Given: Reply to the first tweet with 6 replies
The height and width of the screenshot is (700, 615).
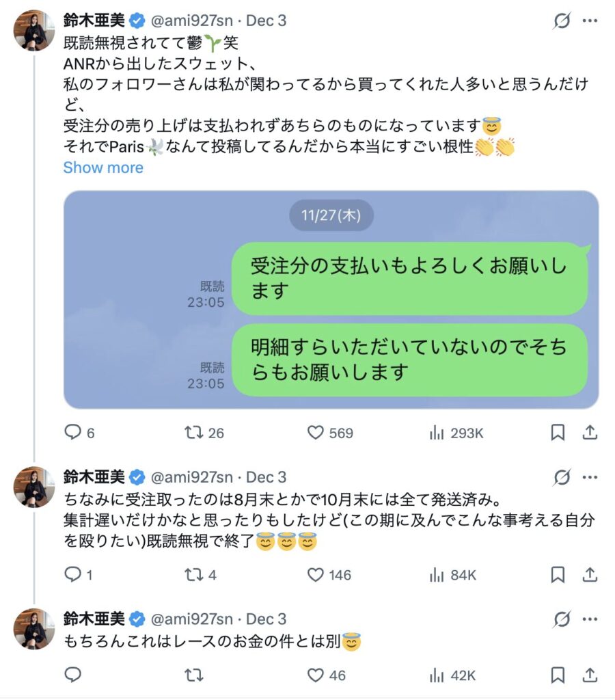Looking at the screenshot, I should click(73, 433).
